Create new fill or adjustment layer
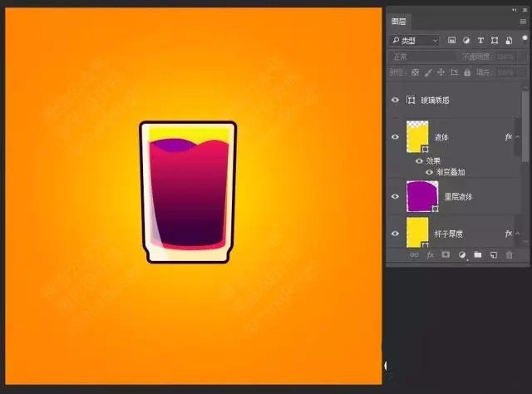Viewport: 532px width, 394px height. tap(462, 255)
